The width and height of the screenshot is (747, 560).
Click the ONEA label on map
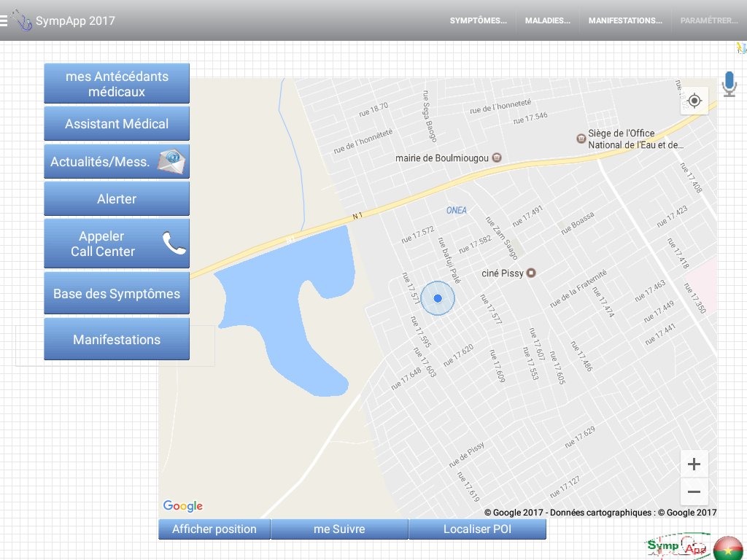(x=457, y=210)
